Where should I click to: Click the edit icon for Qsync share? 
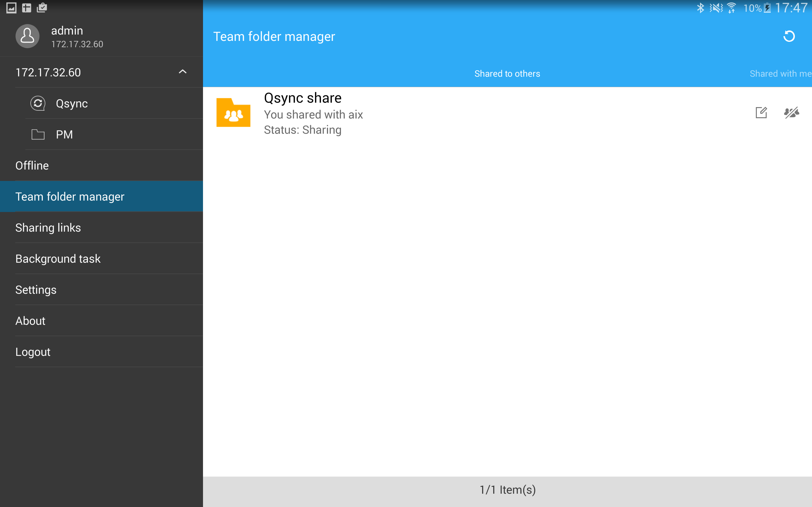coord(761,113)
